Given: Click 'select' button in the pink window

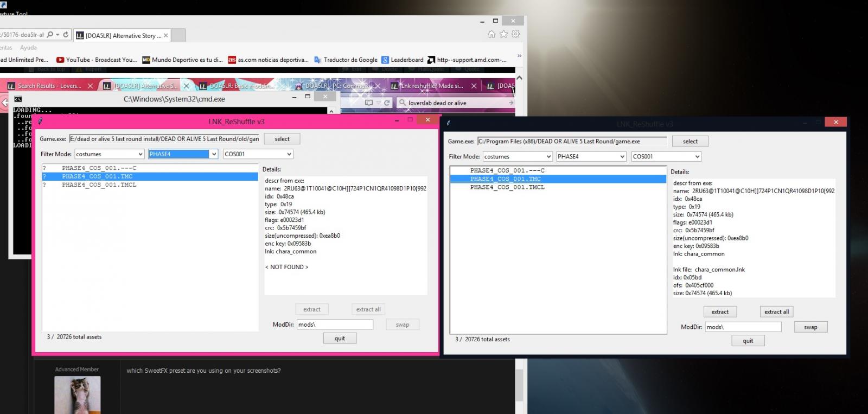Looking at the screenshot, I should [282, 139].
